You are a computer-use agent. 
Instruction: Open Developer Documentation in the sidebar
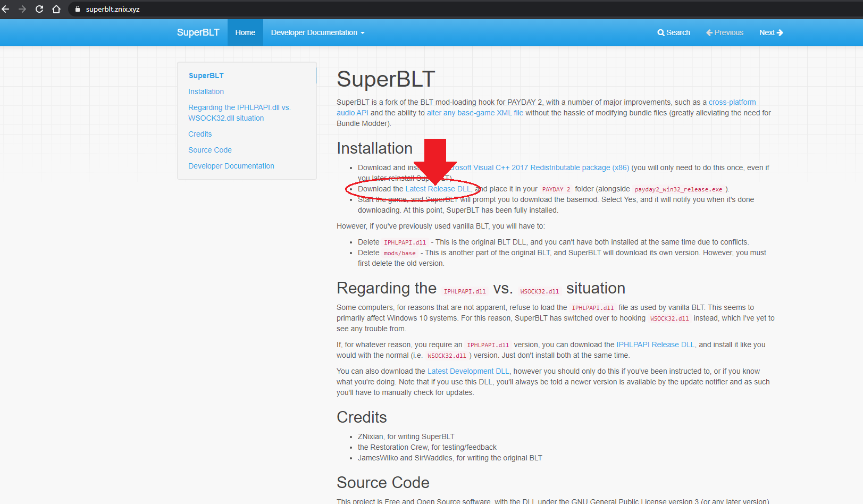[231, 166]
